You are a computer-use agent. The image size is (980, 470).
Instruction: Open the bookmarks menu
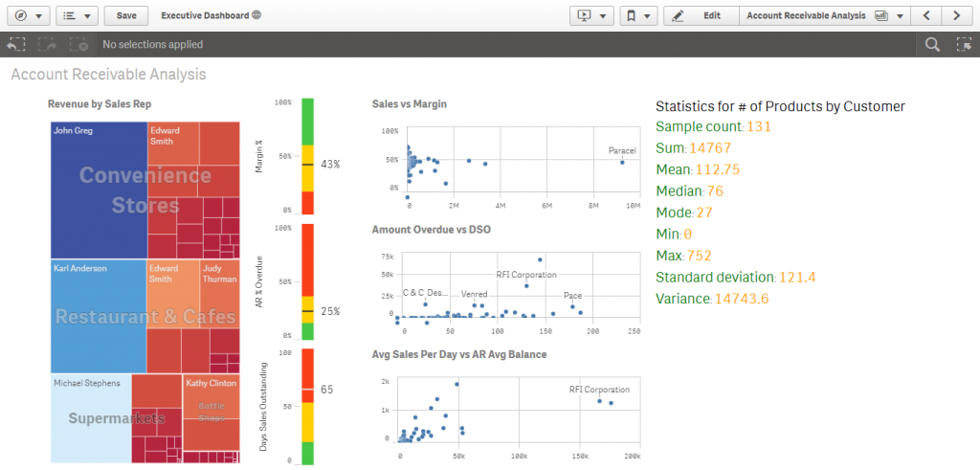click(x=637, y=15)
